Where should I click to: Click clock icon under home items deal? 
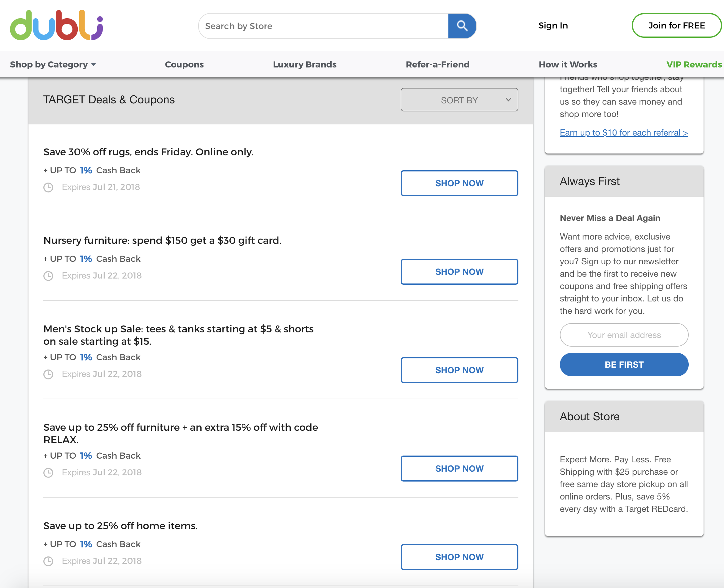tap(49, 561)
